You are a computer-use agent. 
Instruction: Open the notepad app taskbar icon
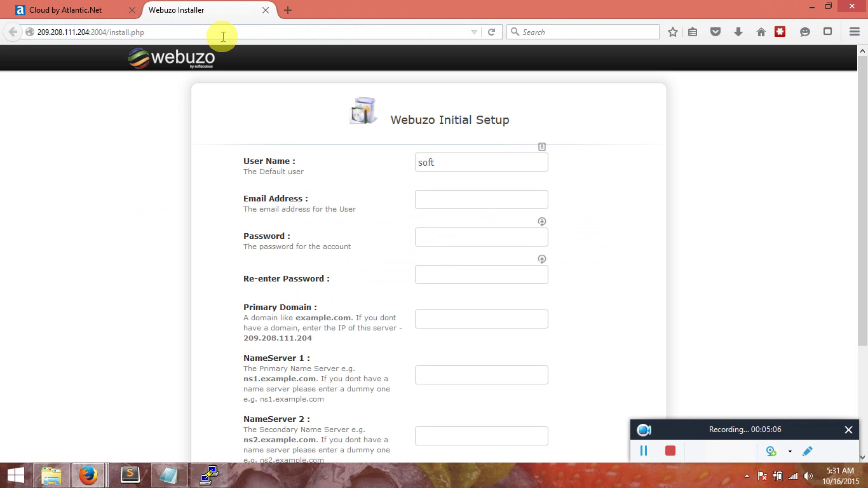[169, 475]
